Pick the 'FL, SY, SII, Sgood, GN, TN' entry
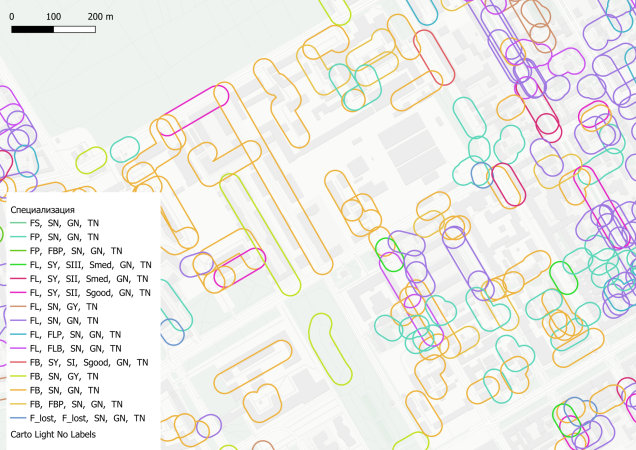The height and width of the screenshot is (450, 636). [91, 293]
